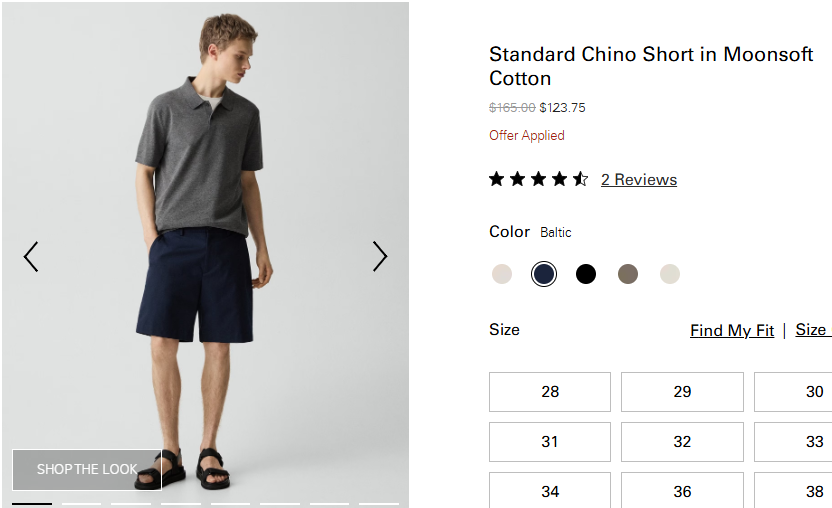Pick size 36

click(x=682, y=490)
